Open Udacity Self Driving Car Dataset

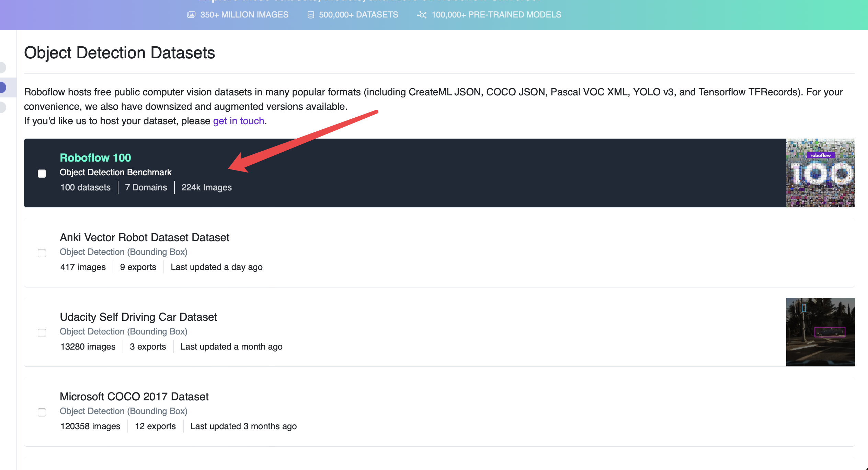pyautogui.click(x=138, y=317)
